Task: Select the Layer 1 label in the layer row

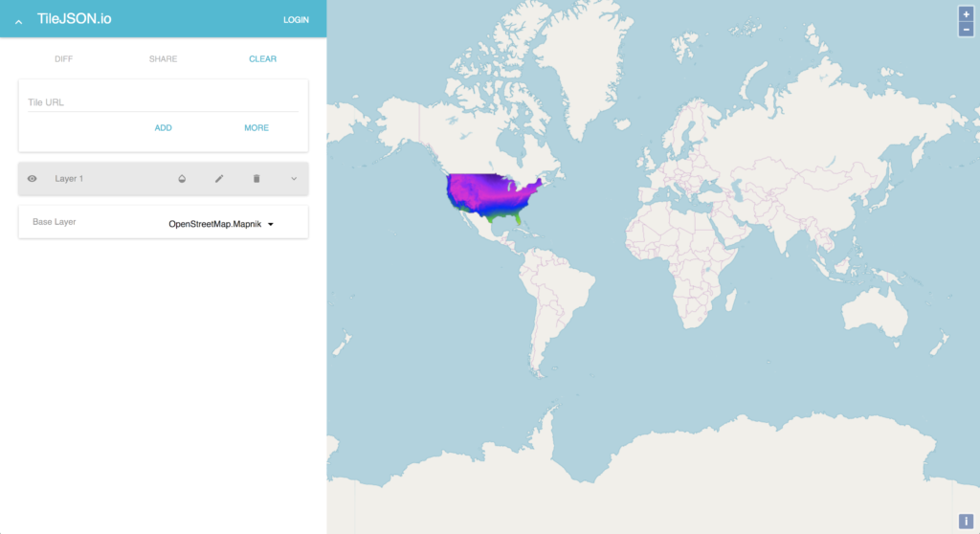Action: pos(70,179)
